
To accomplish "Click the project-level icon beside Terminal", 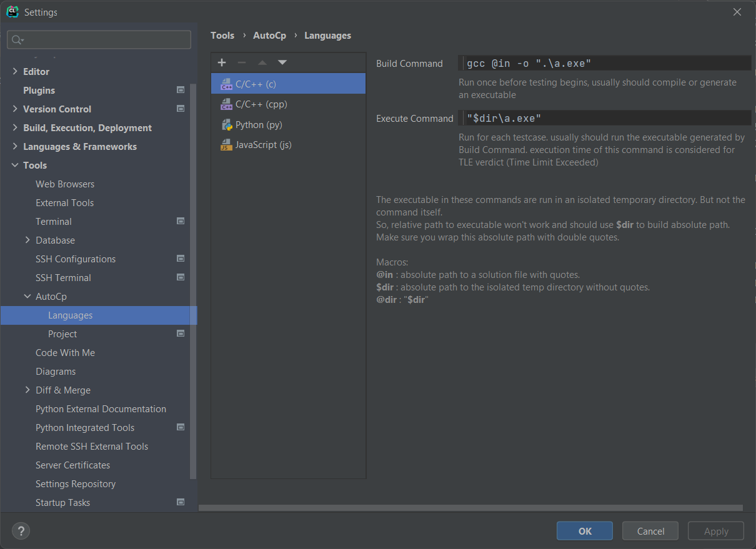I will tap(181, 222).
